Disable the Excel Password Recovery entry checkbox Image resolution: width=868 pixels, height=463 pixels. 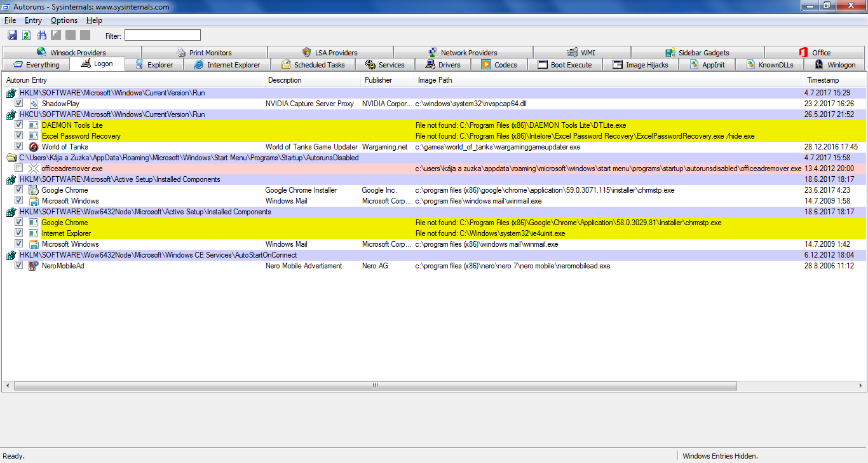click(19, 136)
